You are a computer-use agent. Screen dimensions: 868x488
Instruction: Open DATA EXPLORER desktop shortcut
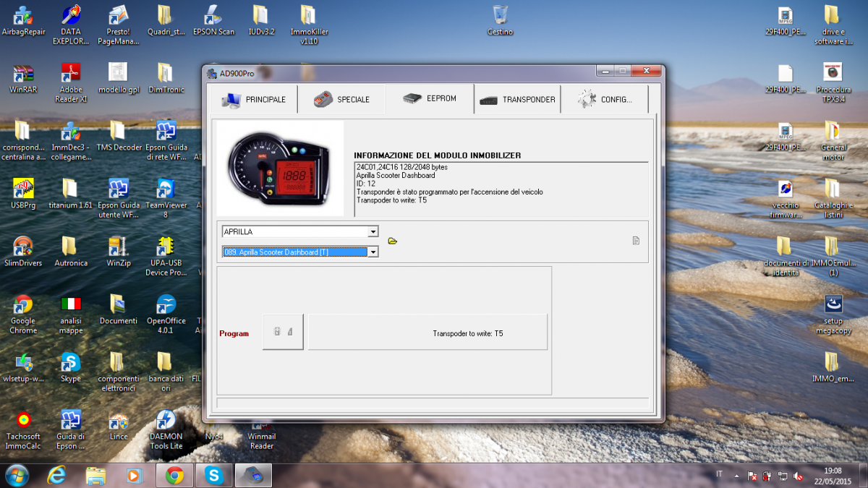click(71, 25)
